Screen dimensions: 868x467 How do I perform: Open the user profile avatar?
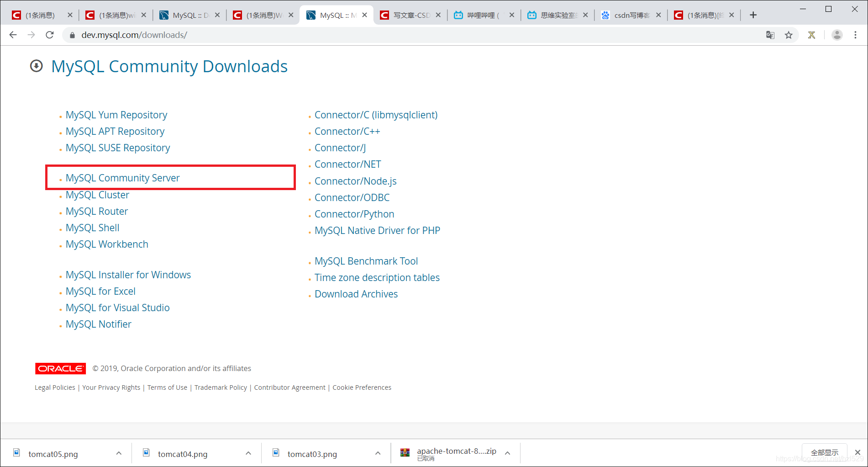click(x=837, y=35)
